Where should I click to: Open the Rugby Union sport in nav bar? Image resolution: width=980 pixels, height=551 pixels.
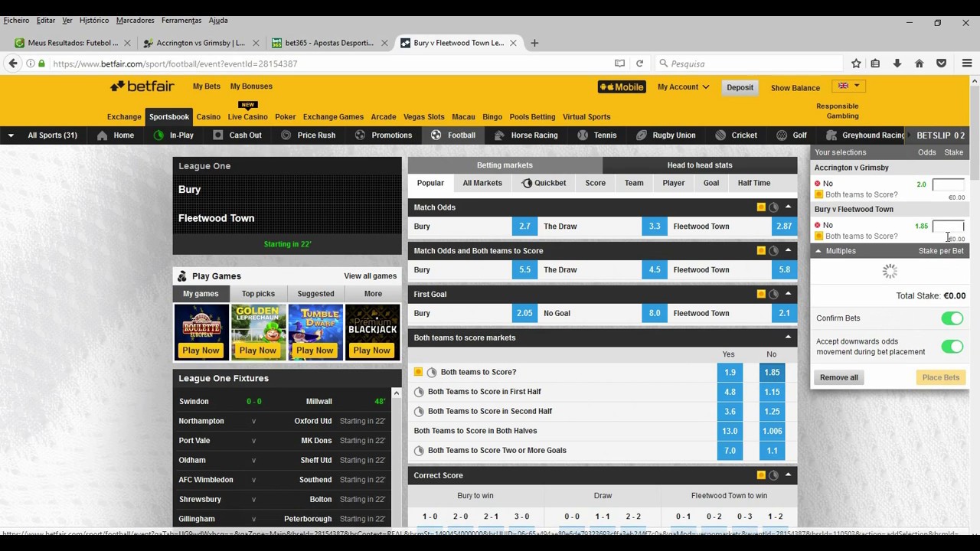pyautogui.click(x=665, y=135)
